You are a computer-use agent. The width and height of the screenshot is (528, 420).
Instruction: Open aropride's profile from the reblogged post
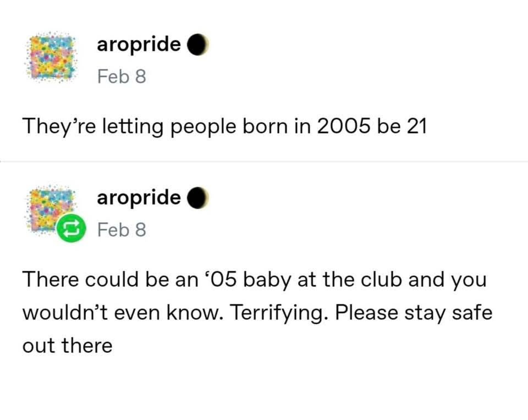coord(139,197)
